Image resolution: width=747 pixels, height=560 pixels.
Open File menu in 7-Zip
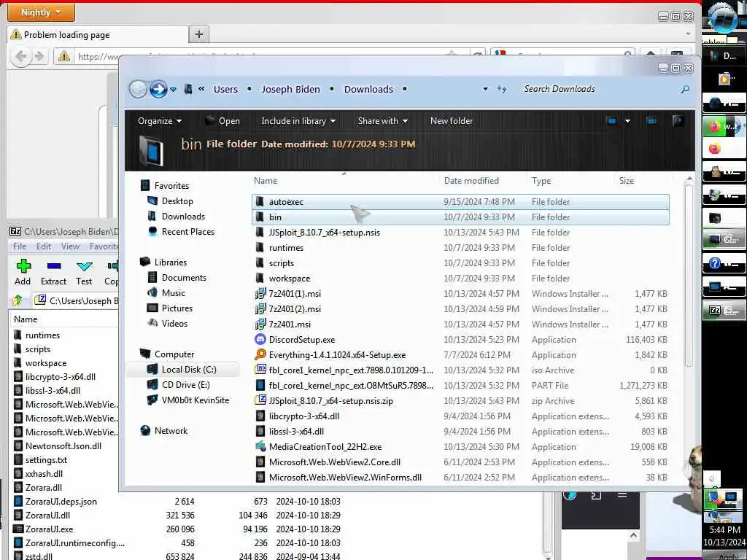point(20,246)
